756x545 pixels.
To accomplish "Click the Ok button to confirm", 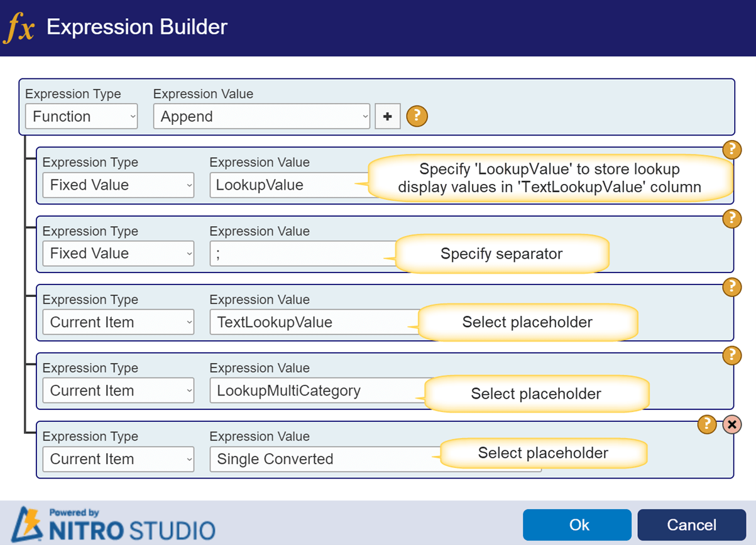I will coord(577,525).
